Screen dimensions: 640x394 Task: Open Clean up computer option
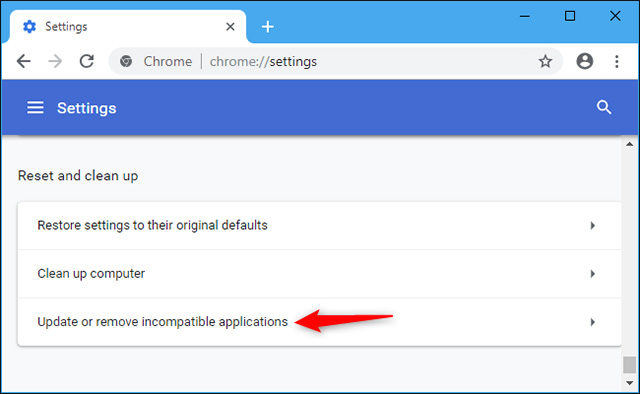click(320, 274)
